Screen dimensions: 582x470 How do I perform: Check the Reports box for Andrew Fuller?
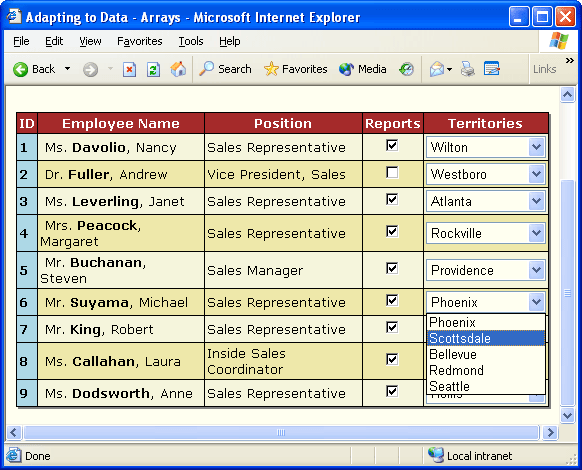point(392,172)
